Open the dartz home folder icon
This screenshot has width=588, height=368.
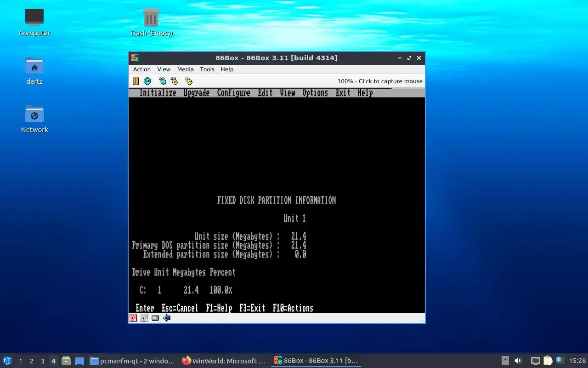pos(34,70)
